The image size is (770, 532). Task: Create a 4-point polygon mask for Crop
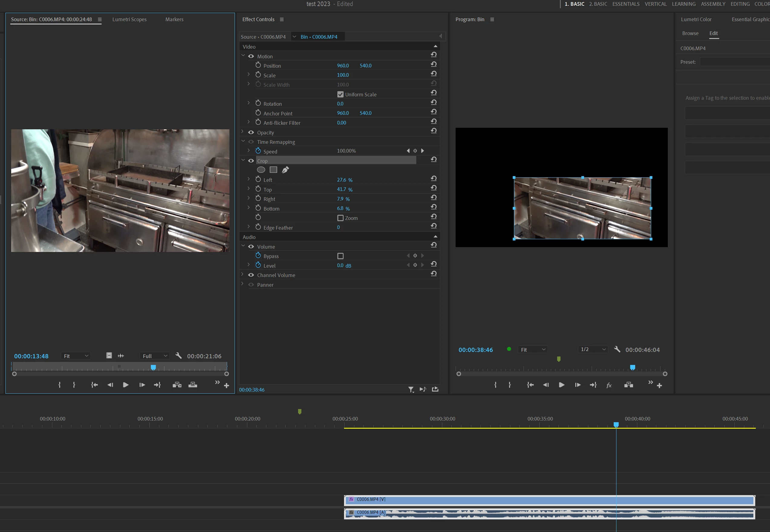point(273,170)
